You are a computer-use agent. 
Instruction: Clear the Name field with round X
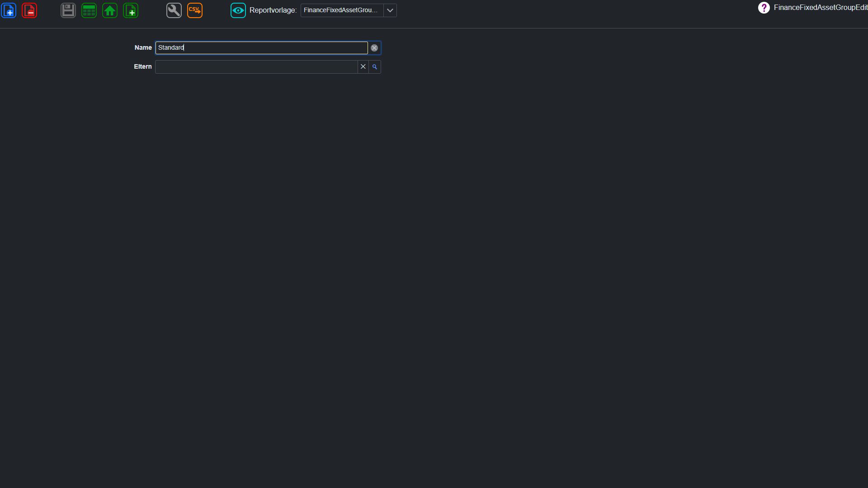click(x=374, y=48)
